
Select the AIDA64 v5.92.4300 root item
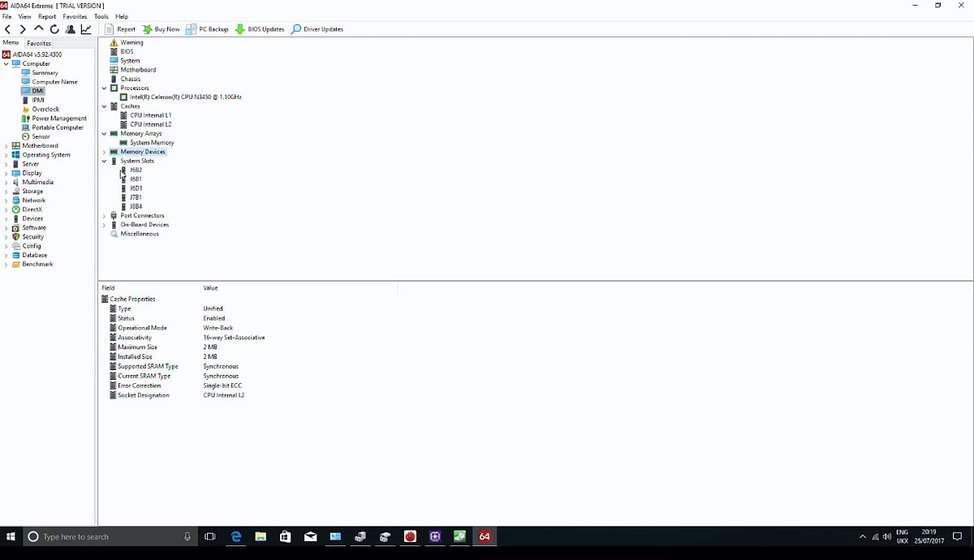click(x=32, y=54)
